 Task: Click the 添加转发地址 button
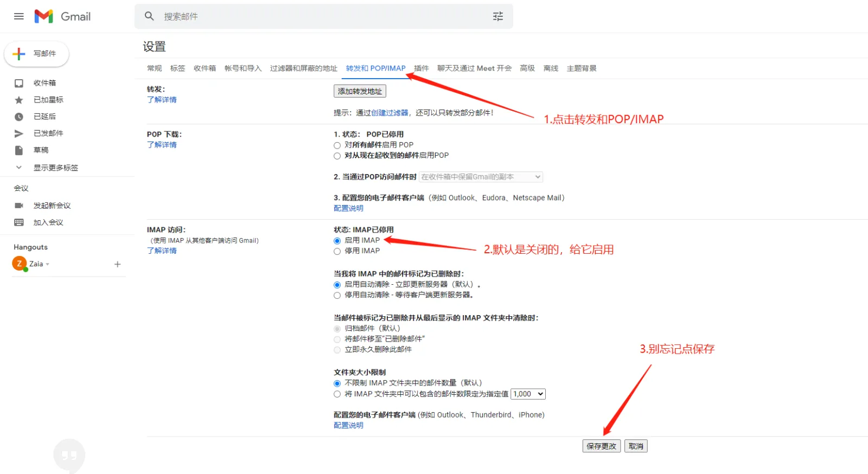360,91
